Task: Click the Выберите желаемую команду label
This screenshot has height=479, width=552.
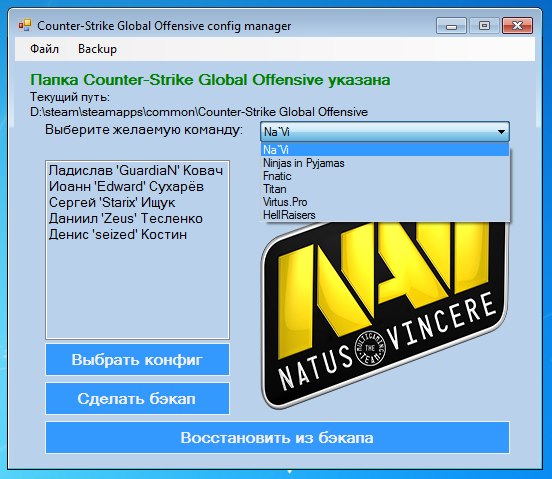Action: pyautogui.click(x=144, y=130)
